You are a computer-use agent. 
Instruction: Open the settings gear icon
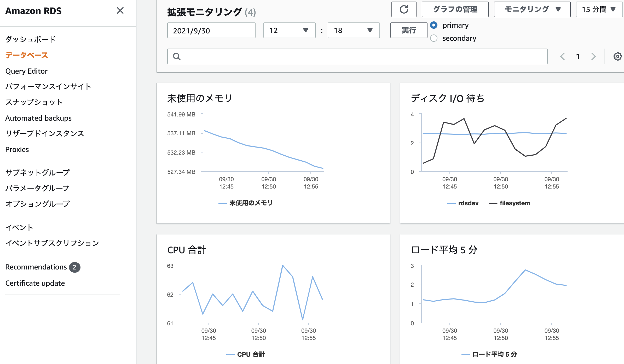(617, 56)
